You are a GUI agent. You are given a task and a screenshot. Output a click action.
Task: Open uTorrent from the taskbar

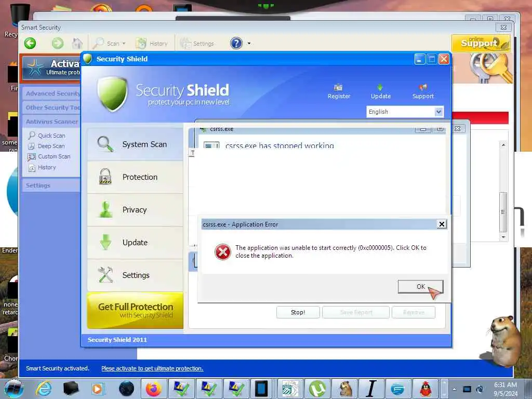coord(317,389)
